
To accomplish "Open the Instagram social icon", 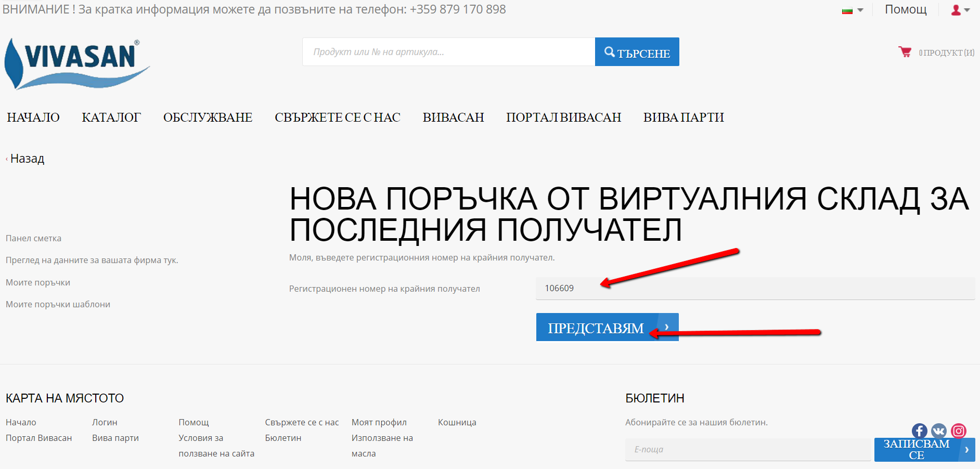I will click(959, 431).
